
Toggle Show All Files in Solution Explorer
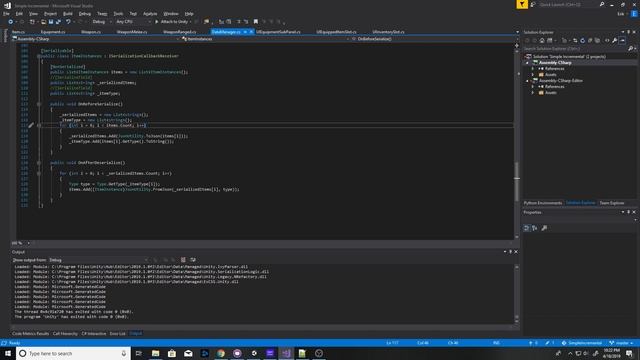(598, 40)
